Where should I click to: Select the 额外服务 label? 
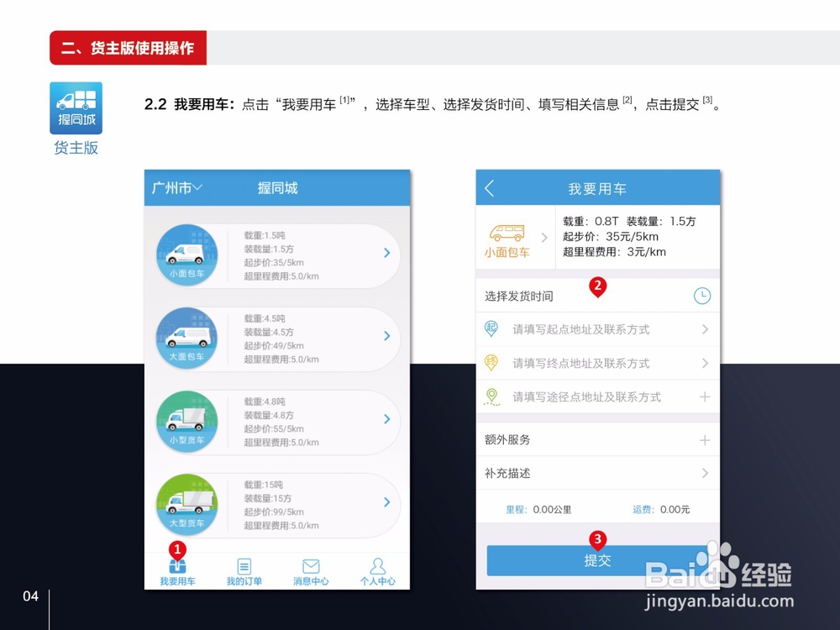507,440
